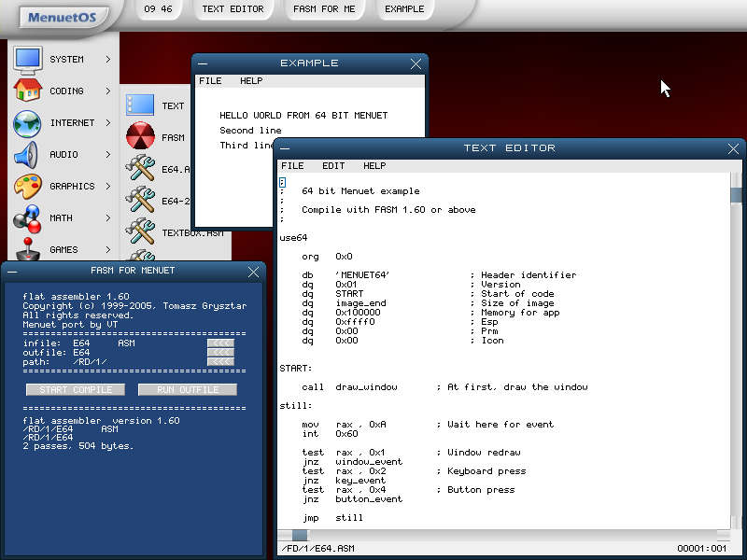Click the 'use64' line in the editor

pos(293,238)
